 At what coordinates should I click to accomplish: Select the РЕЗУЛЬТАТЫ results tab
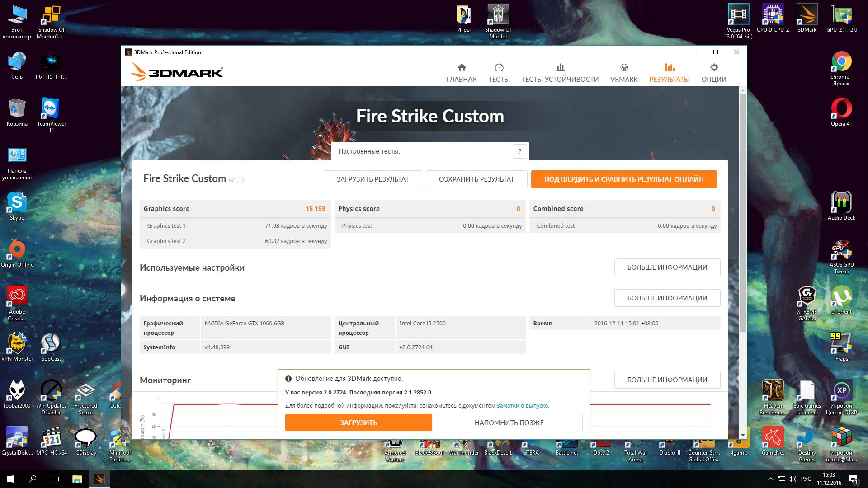[x=669, y=73]
